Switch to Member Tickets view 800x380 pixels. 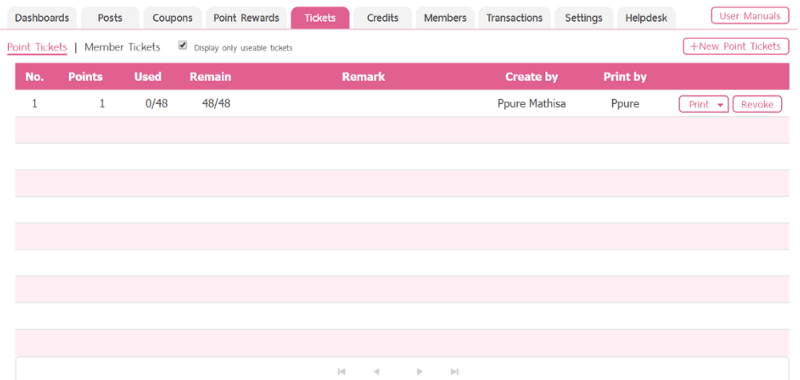click(x=122, y=47)
